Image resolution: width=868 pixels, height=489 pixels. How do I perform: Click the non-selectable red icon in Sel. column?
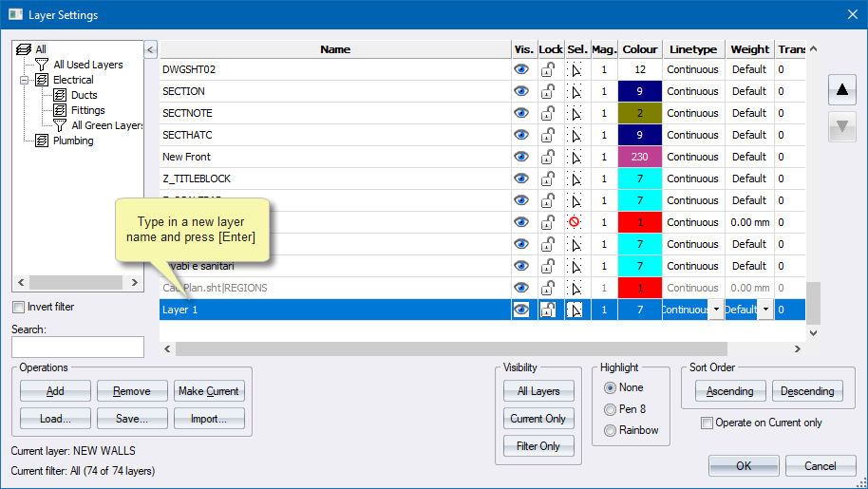576,222
